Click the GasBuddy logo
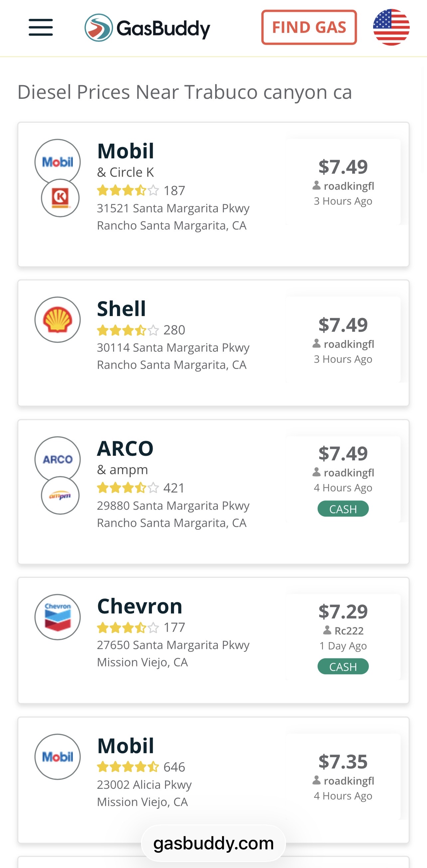This screenshot has height=868, width=427. click(x=148, y=28)
